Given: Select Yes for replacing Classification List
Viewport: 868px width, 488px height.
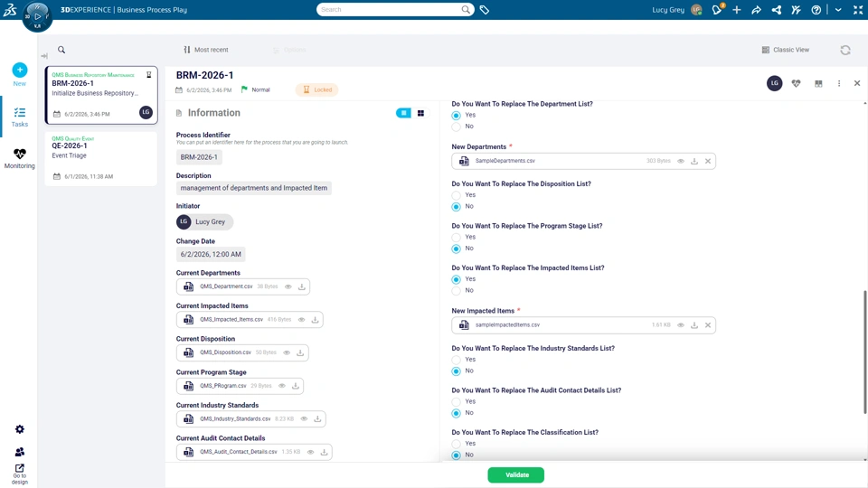Looking at the screenshot, I should point(456,444).
